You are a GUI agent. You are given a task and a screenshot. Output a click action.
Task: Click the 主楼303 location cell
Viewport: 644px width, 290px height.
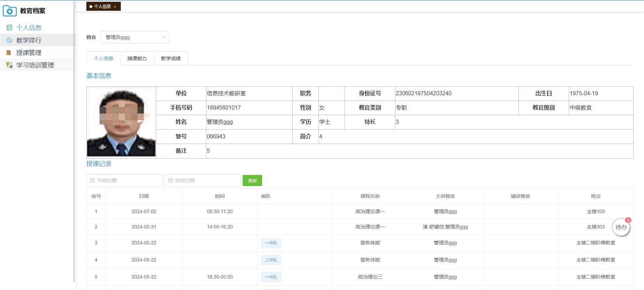596,227
